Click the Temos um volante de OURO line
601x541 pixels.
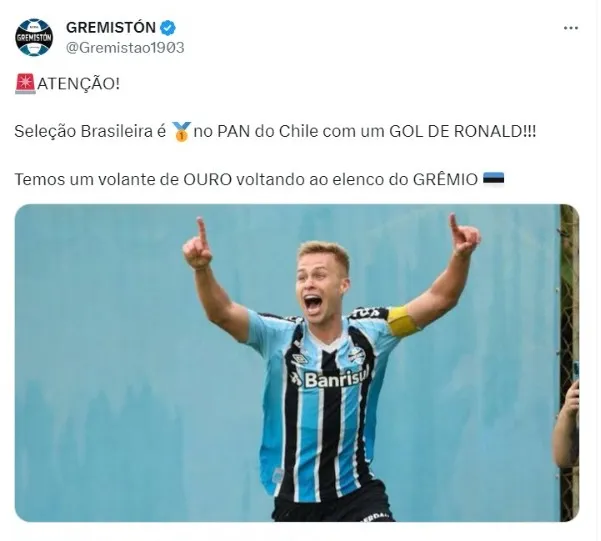pyautogui.click(x=259, y=179)
